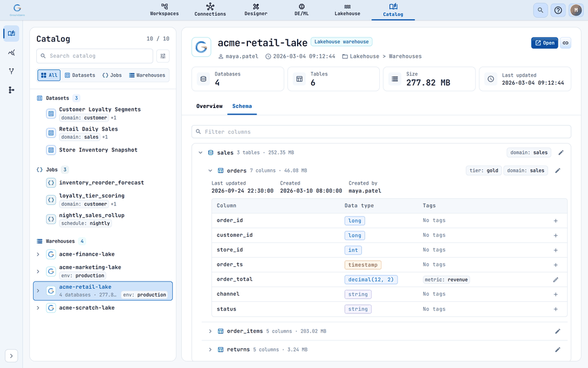
Task: Switch to DE/ML navigation item
Action: (301, 10)
